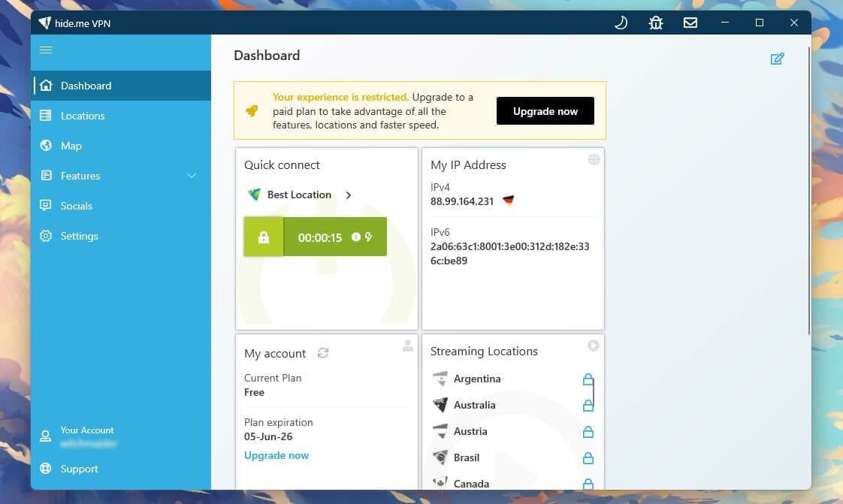Click Upgrade now link in My account
The width and height of the screenshot is (843, 504).
276,456
